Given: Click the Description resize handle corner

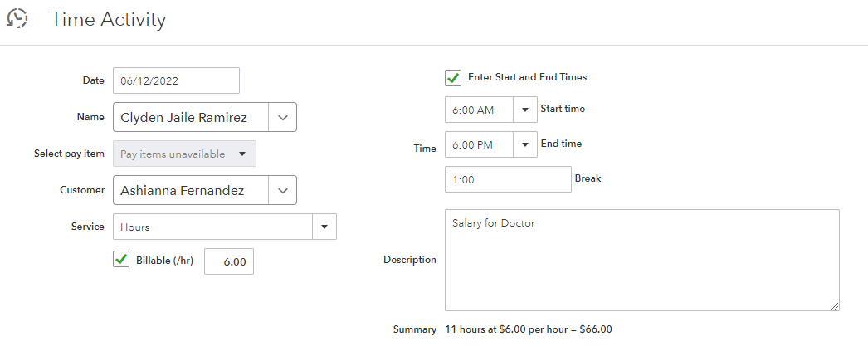Looking at the screenshot, I should click(834, 305).
